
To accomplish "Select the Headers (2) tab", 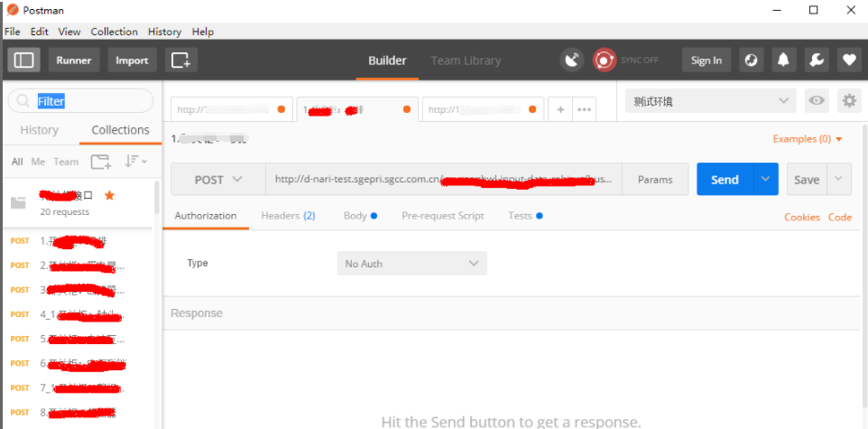I will pos(288,216).
